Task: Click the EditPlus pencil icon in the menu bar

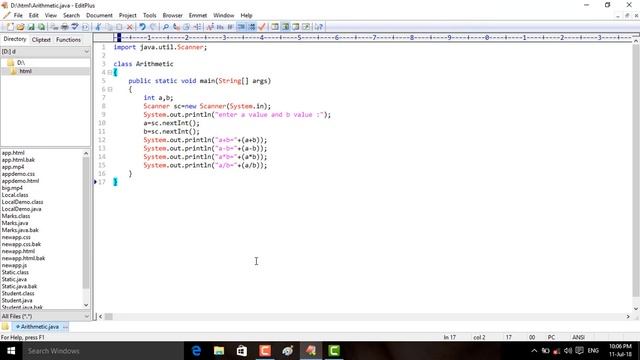Action: click(6, 16)
